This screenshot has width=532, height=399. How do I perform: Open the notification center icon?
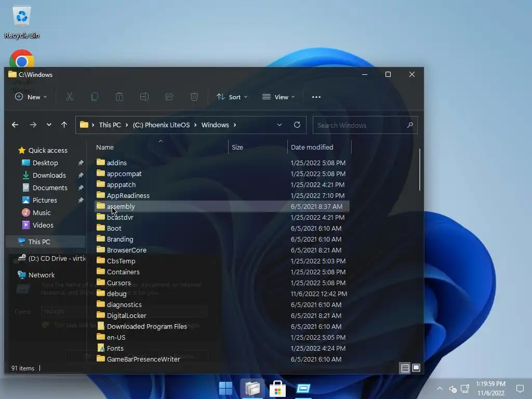pyautogui.click(x=520, y=389)
